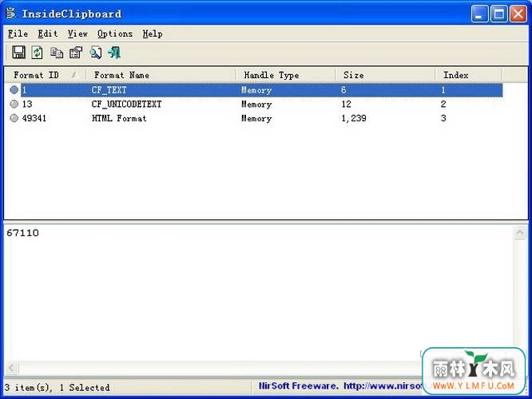
Task: Click the Find magnifier toolbar icon
Action: point(95,53)
